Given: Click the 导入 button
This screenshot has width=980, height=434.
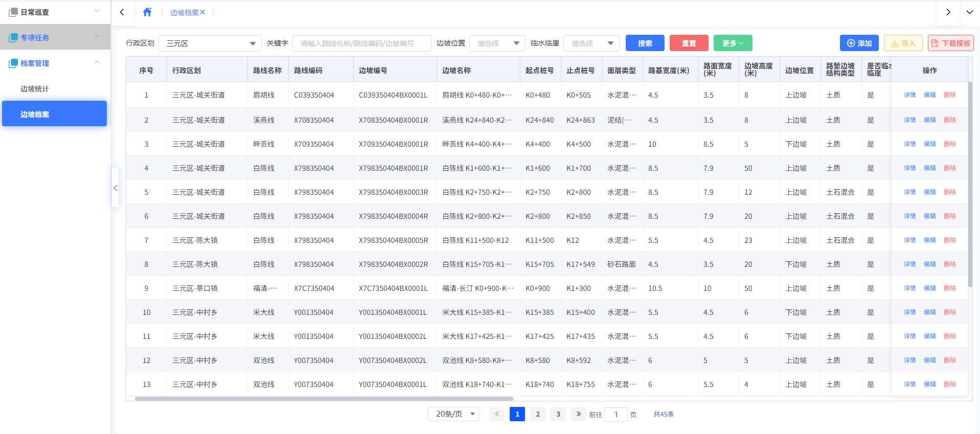Looking at the screenshot, I should [x=903, y=43].
